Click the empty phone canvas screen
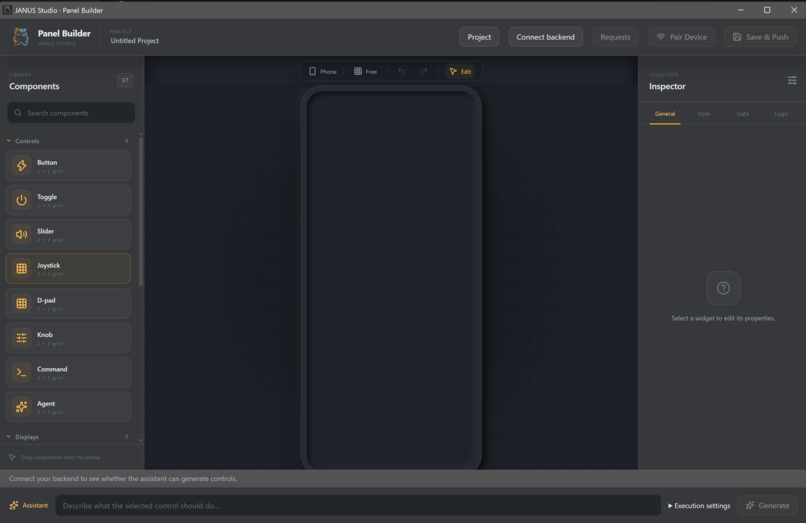This screenshot has width=806, height=523. tap(391, 280)
